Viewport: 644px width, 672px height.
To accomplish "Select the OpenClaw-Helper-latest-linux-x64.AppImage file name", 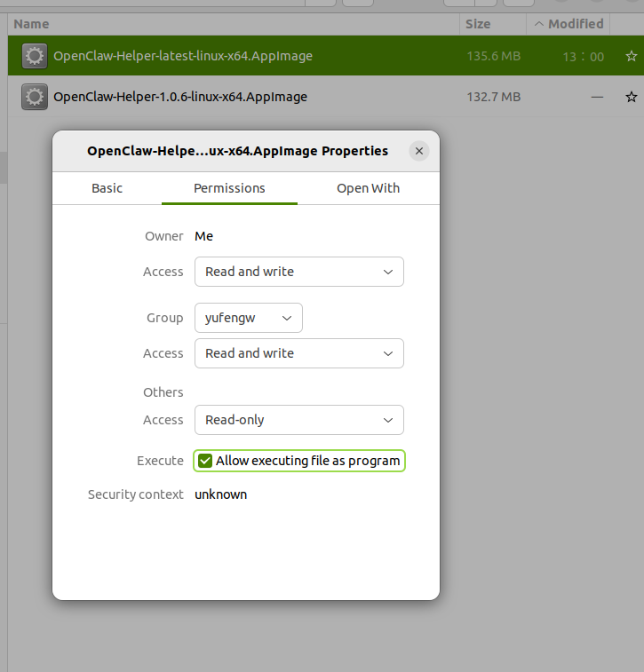I will coord(183,56).
